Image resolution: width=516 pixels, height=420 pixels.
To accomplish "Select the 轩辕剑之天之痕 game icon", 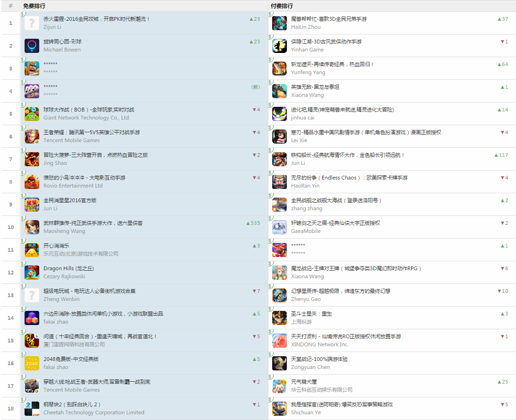I will tap(279, 227).
